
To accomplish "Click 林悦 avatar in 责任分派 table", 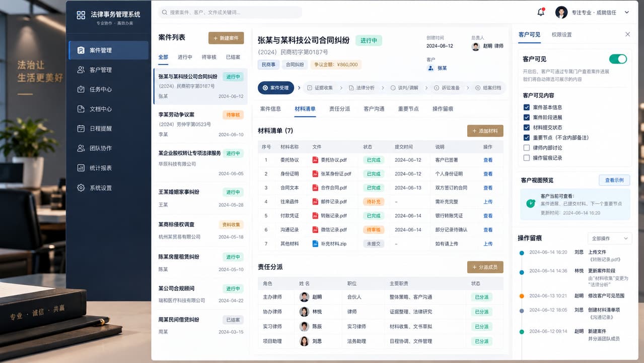I will tap(304, 312).
